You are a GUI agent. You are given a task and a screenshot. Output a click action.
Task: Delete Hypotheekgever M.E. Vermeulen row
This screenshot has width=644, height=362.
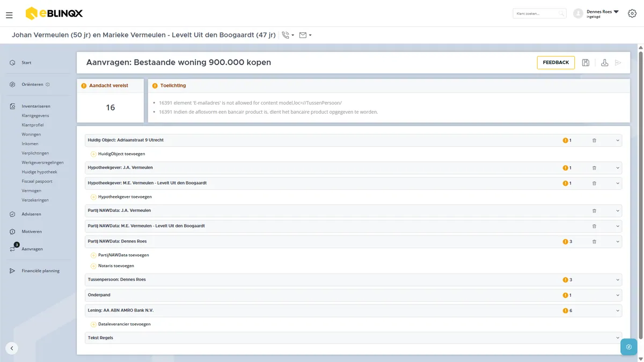pos(594,183)
